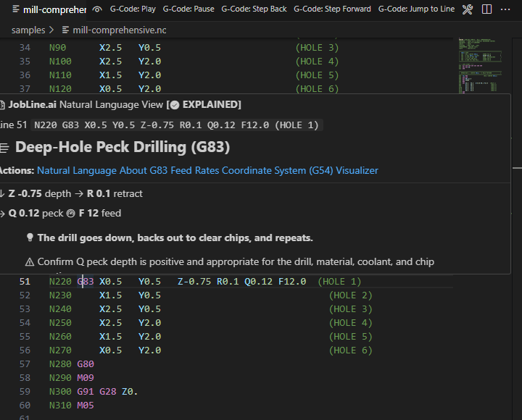Click G28 on line 59
Viewport: 522px width, 420px height.
click(x=108, y=392)
